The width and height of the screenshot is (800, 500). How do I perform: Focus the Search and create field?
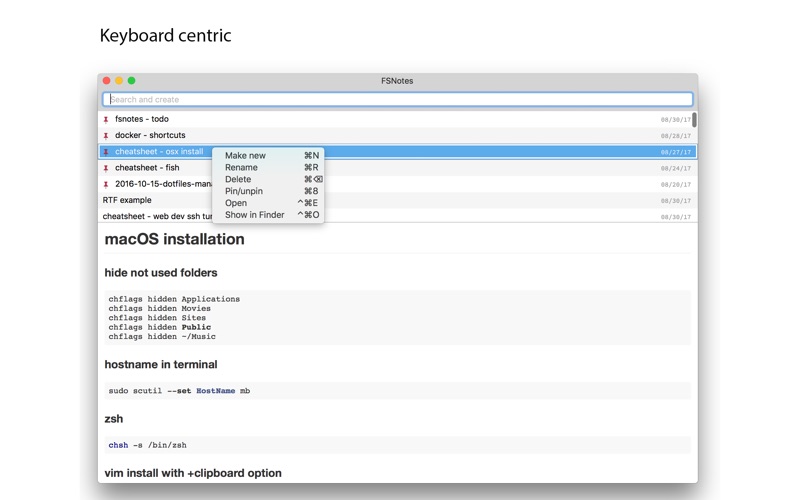tap(397, 99)
